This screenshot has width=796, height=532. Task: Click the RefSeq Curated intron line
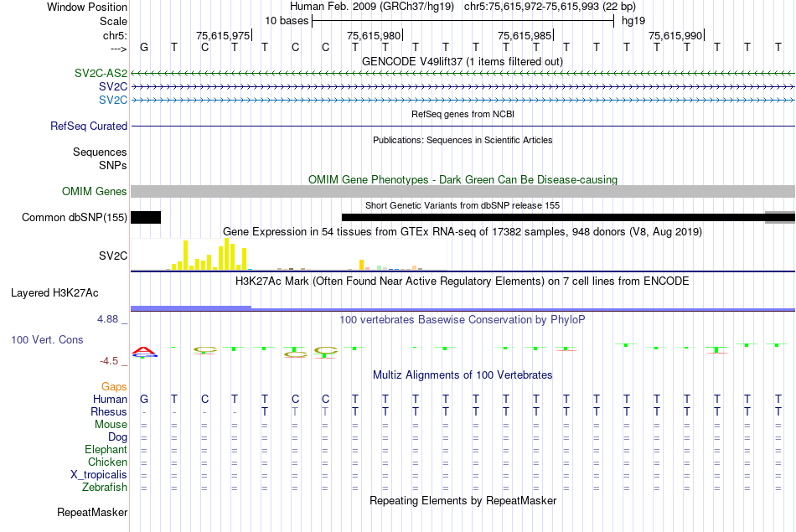(x=463, y=126)
